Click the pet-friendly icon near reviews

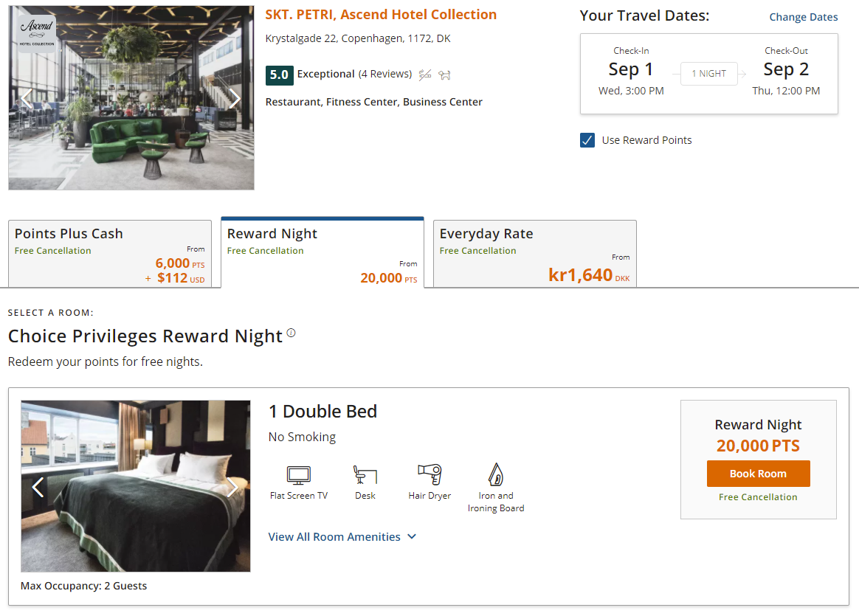tap(444, 75)
